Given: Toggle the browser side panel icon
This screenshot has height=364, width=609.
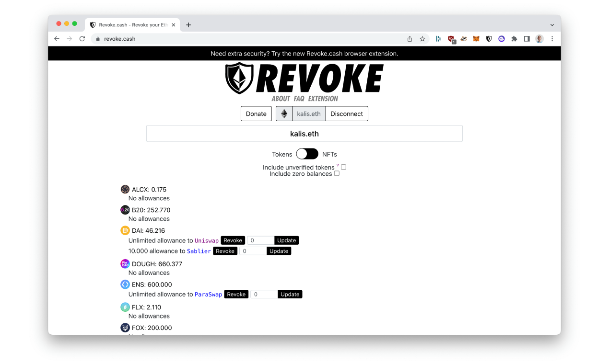Looking at the screenshot, I should 527,39.
